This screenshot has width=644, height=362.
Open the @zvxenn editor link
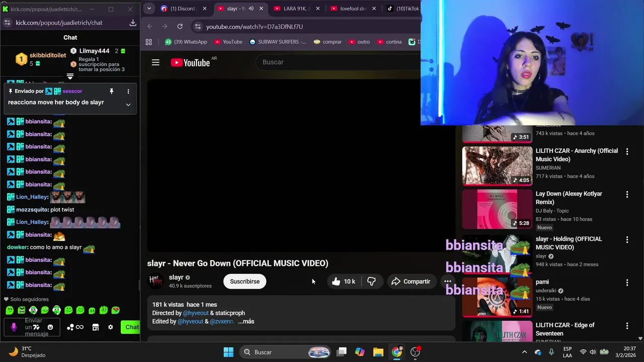click(x=222, y=321)
